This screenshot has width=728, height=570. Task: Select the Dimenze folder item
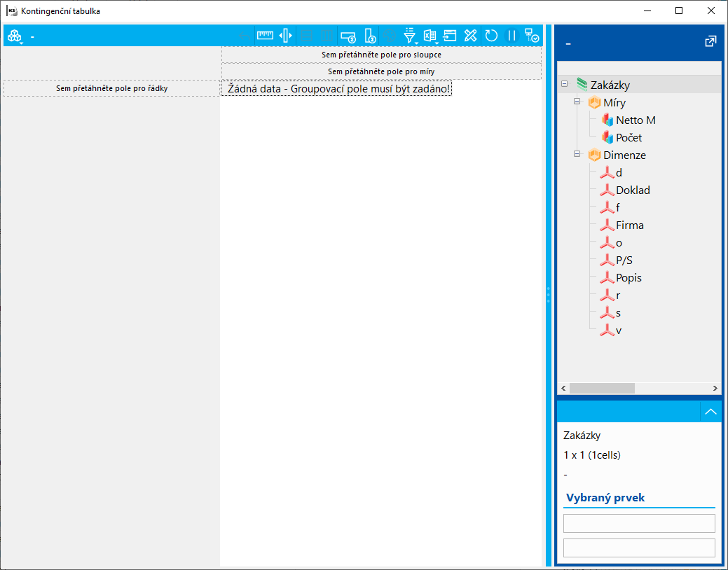pyautogui.click(x=624, y=155)
